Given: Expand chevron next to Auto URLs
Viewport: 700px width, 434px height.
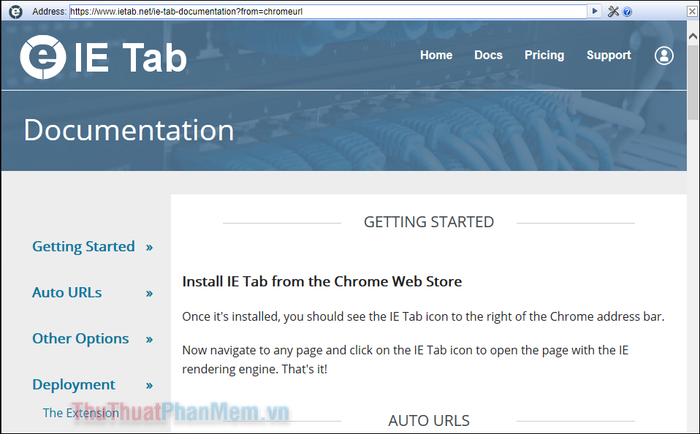Looking at the screenshot, I should pos(149,293).
